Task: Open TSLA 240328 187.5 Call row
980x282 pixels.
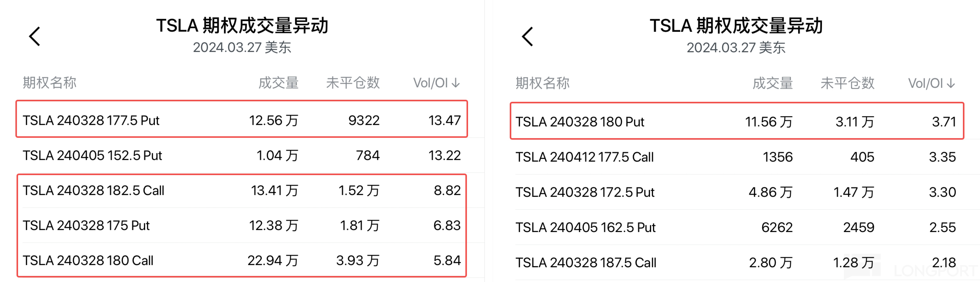Action: 586,263
